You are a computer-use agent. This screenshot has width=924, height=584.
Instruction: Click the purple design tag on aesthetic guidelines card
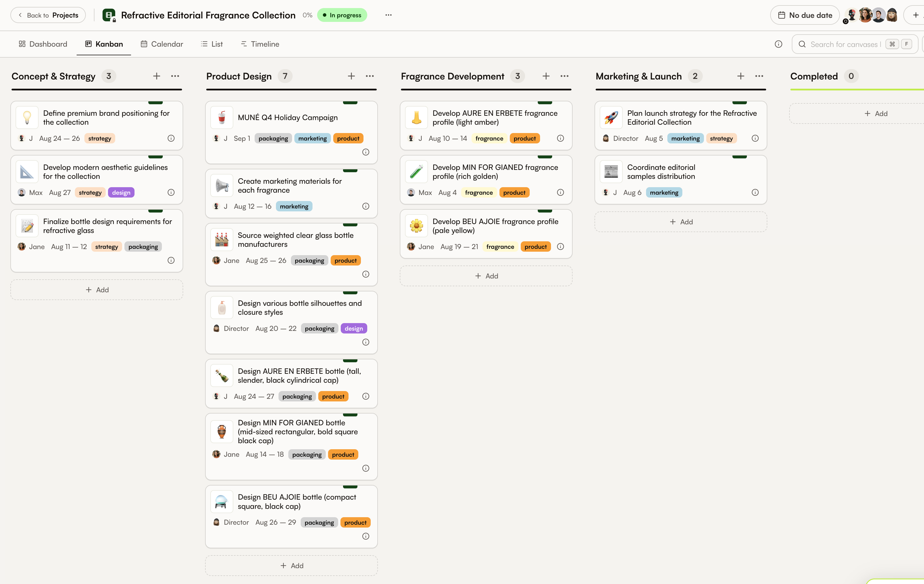[121, 192]
